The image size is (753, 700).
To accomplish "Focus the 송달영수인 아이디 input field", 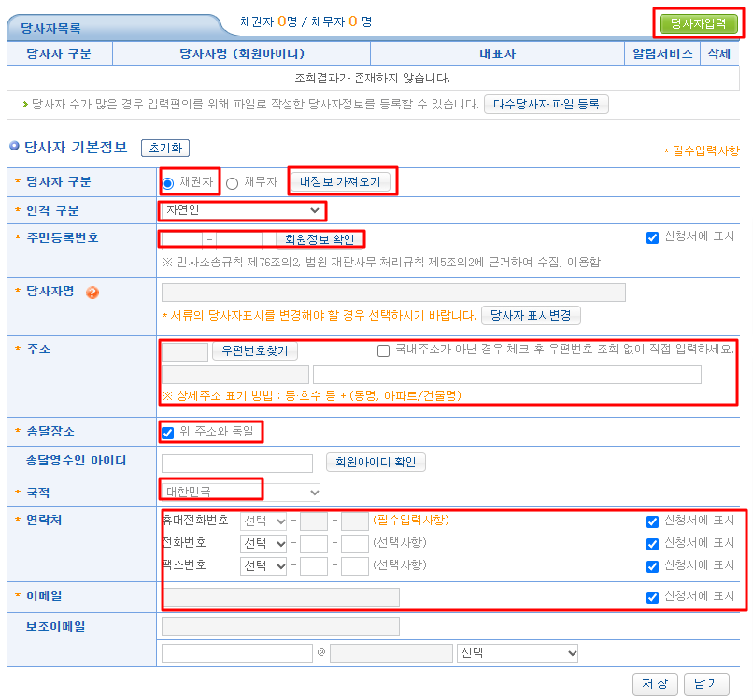I will [237, 464].
